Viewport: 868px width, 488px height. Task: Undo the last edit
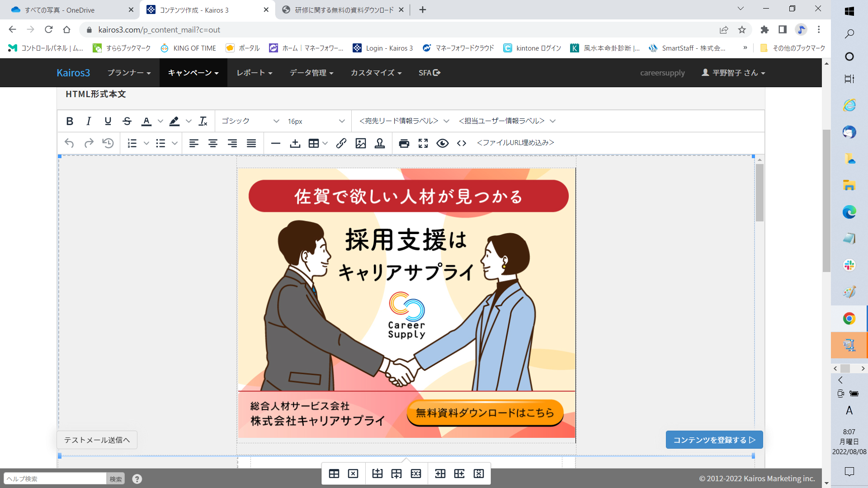tap(69, 143)
